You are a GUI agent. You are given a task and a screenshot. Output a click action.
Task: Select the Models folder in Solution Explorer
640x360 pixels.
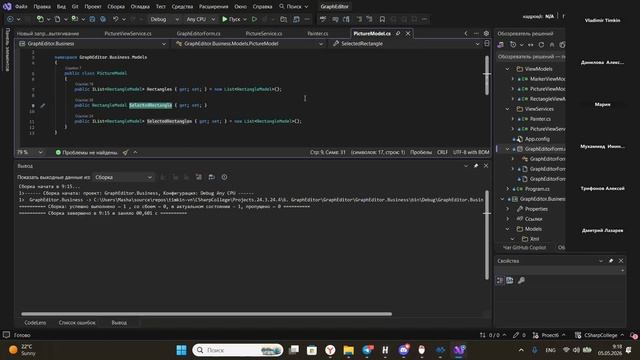click(x=533, y=229)
